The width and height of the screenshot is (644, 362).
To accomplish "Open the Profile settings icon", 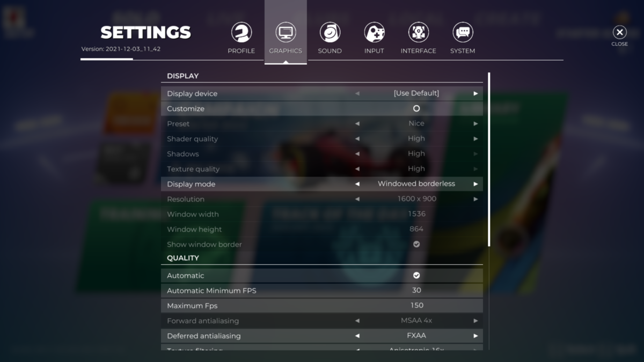I will click(x=241, y=33).
